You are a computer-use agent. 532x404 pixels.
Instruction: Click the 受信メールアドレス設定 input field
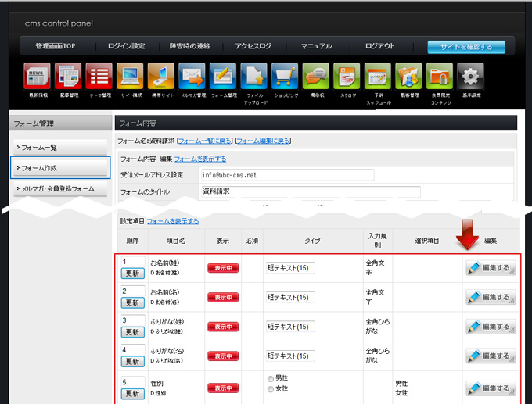(x=287, y=175)
